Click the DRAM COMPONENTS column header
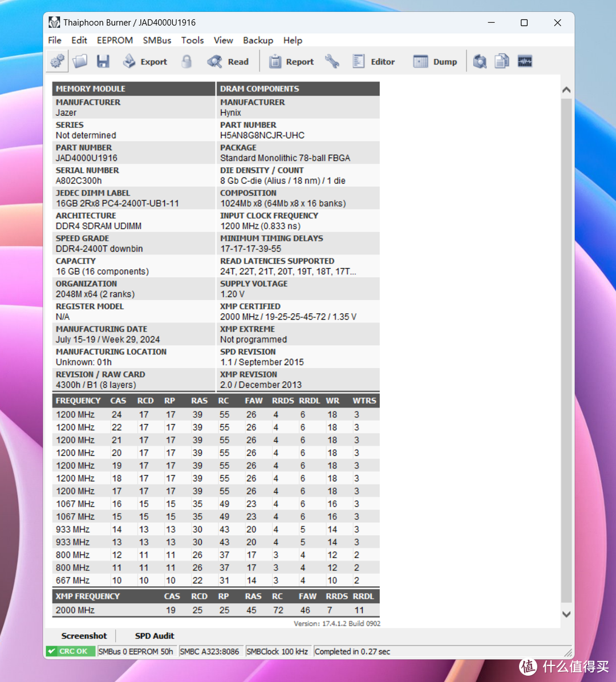This screenshot has width=616, height=682. 298,88
